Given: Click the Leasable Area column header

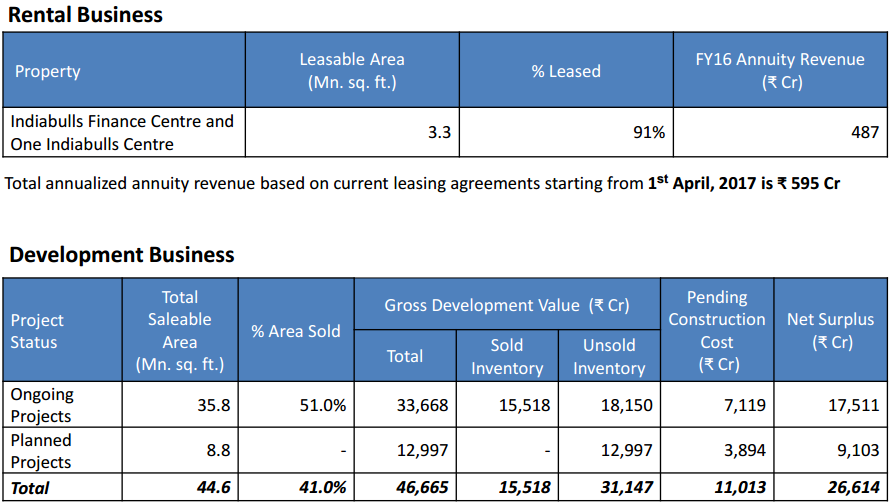Looking at the screenshot, I should point(352,71).
